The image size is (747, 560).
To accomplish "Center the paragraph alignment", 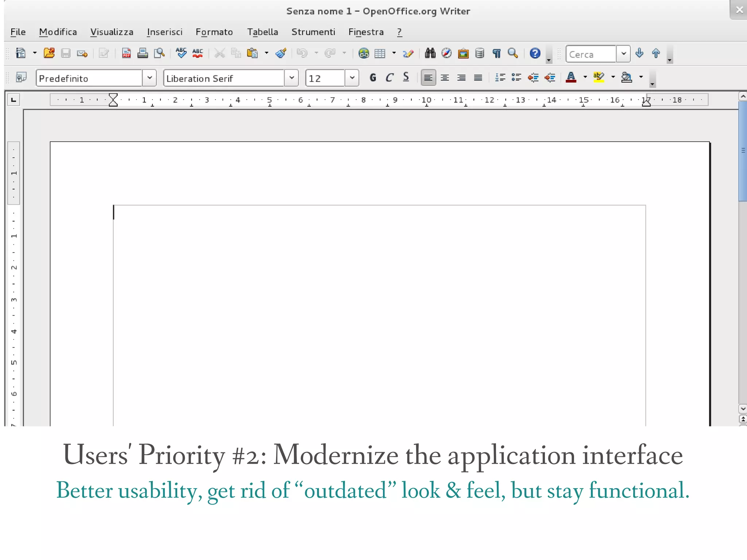I will 445,78.
